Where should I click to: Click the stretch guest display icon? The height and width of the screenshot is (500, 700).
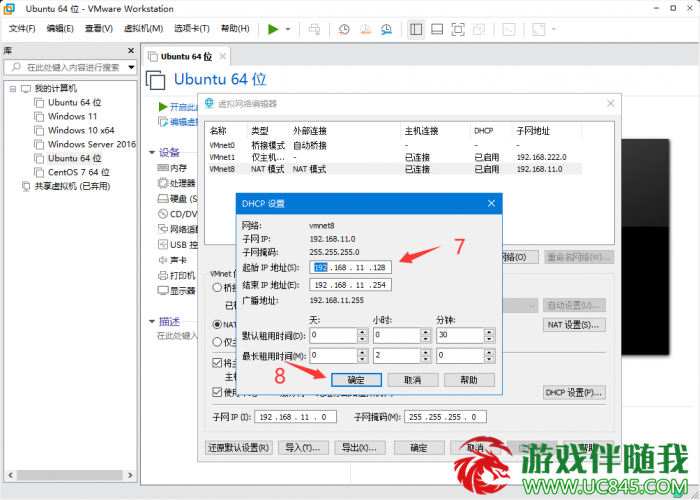coord(539,29)
